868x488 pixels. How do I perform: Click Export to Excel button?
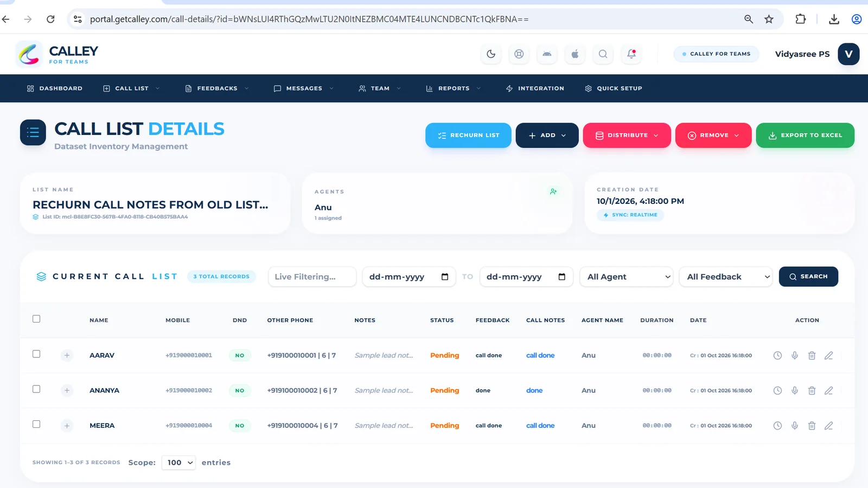click(805, 135)
